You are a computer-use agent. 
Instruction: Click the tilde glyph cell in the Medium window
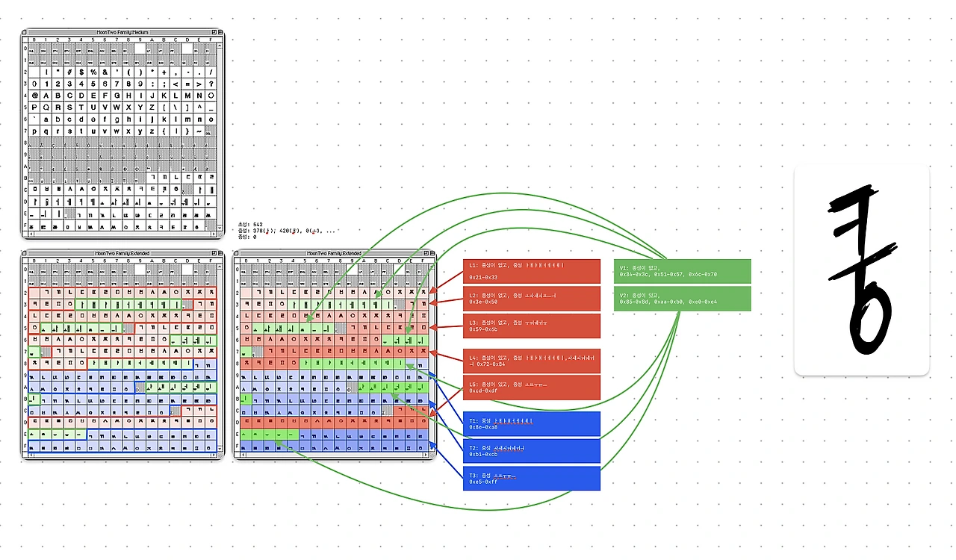pyautogui.click(x=199, y=131)
